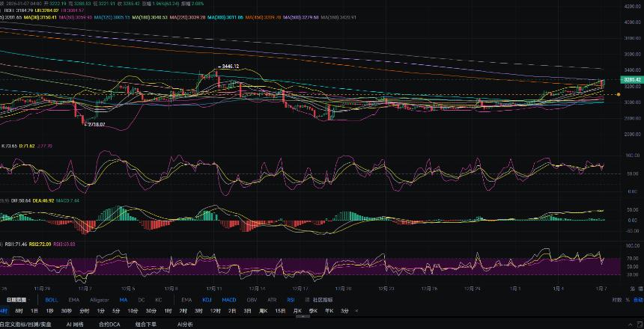644x329 pixels.
Task: Select the 30秒 timeframe
Action: click(x=66, y=311)
